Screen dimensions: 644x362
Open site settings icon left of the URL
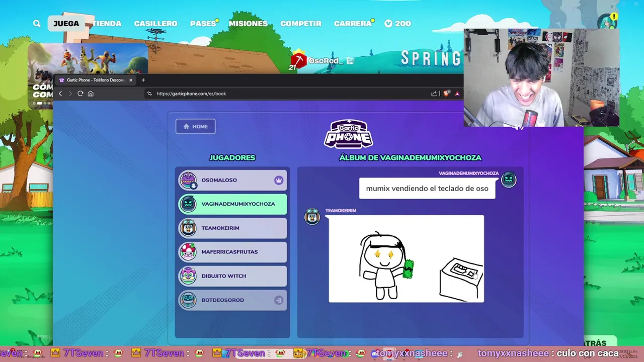pyautogui.click(x=149, y=94)
